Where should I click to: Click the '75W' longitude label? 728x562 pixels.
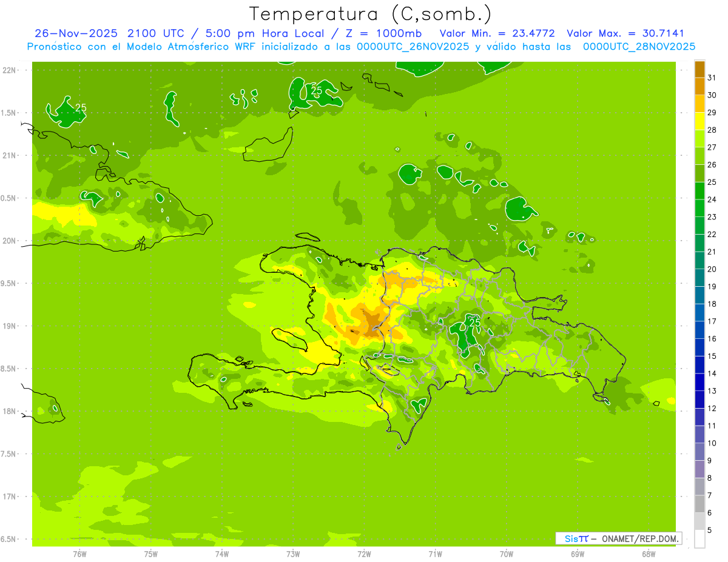click(150, 554)
